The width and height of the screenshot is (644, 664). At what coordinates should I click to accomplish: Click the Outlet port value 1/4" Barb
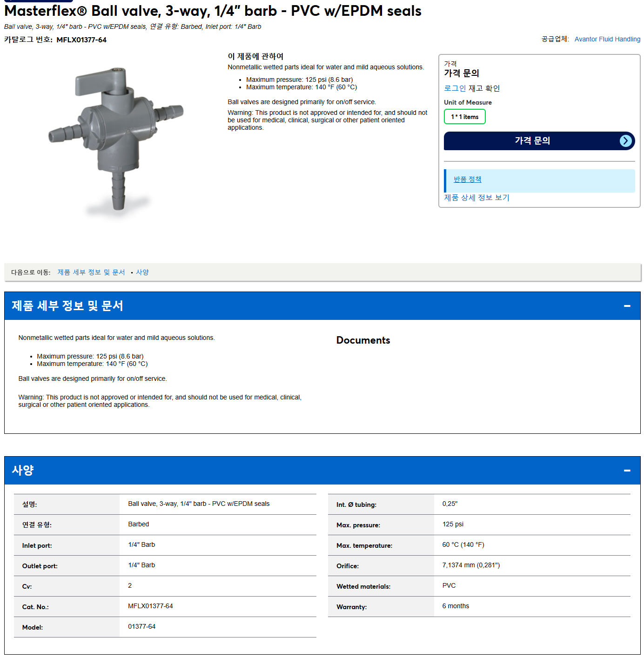141,565
